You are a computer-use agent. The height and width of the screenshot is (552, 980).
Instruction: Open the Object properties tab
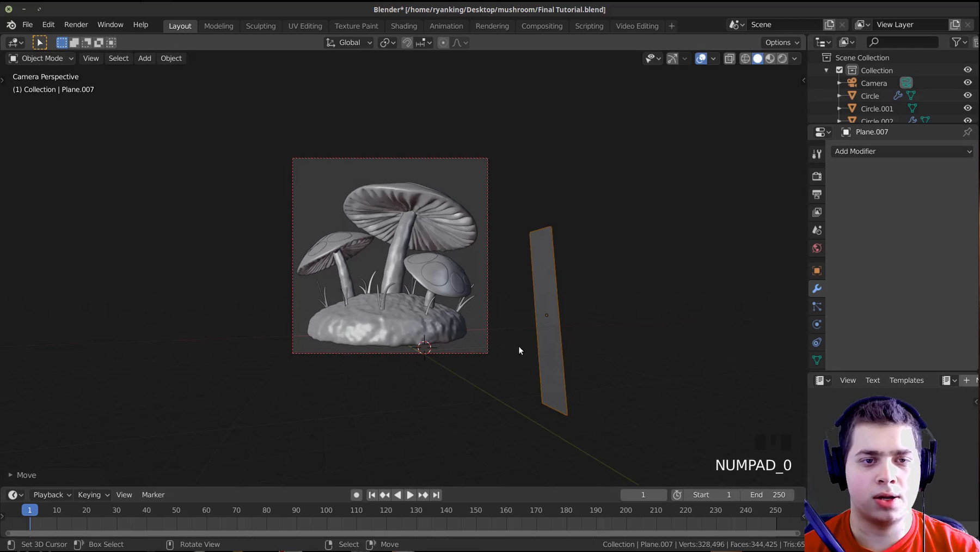point(817,271)
